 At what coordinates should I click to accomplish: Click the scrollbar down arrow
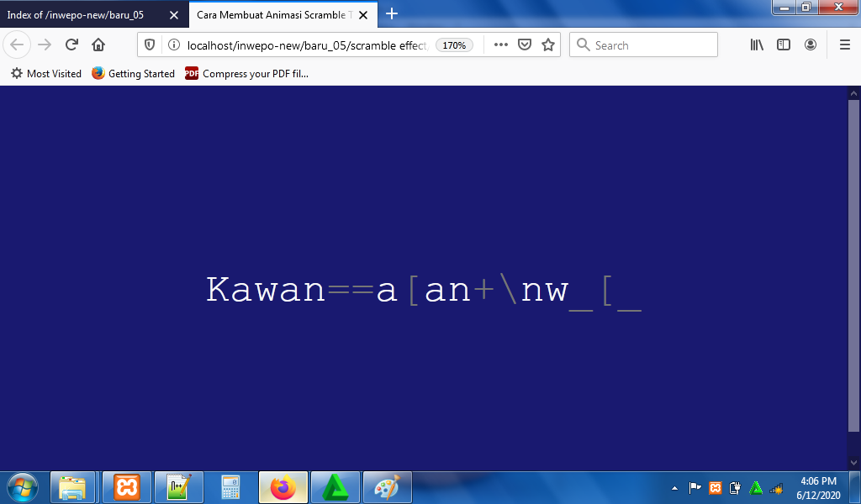pyautogui.click(x=854, y=463)
